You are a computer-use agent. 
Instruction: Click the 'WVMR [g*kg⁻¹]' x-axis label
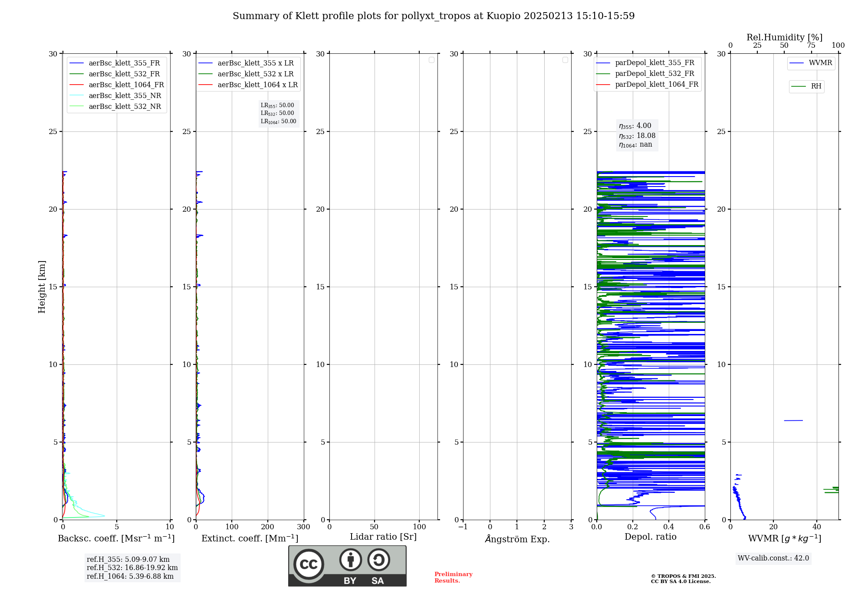click(x=785, y=538)
